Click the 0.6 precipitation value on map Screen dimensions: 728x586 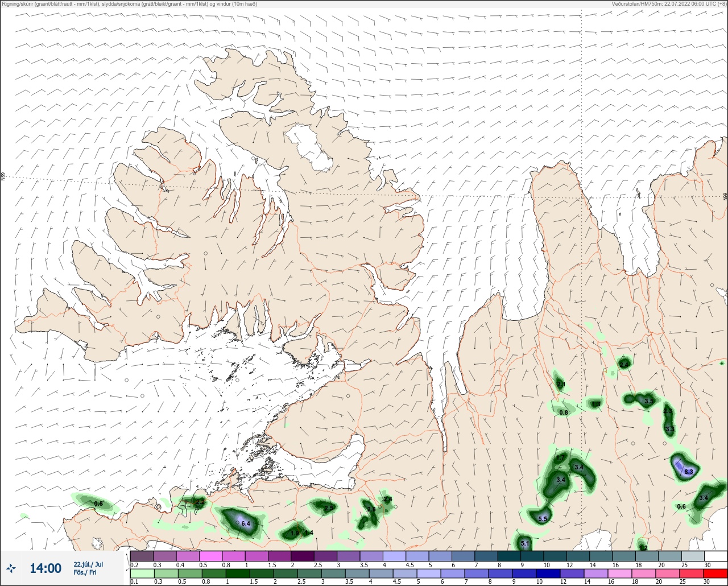(681, 506)
